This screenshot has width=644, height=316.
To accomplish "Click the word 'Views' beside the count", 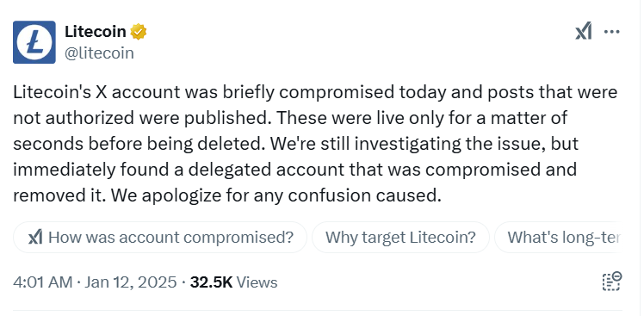I will point(257,282).
